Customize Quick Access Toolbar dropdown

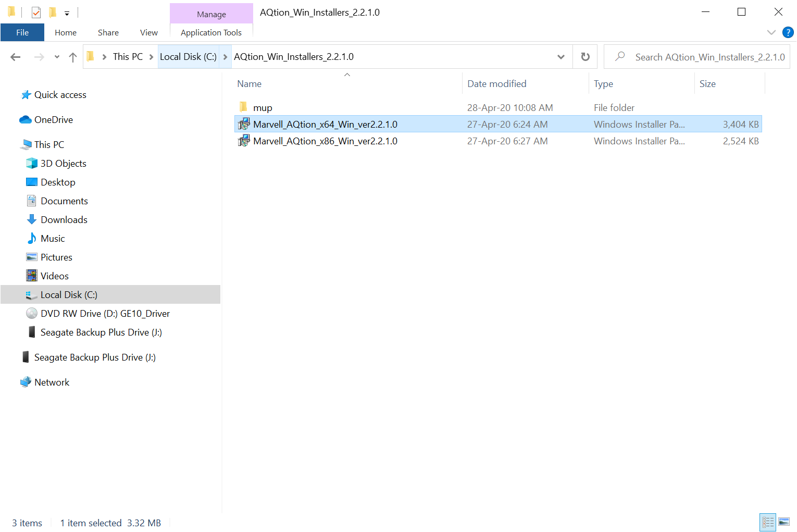pyautogui.click(x=67, y=14)
